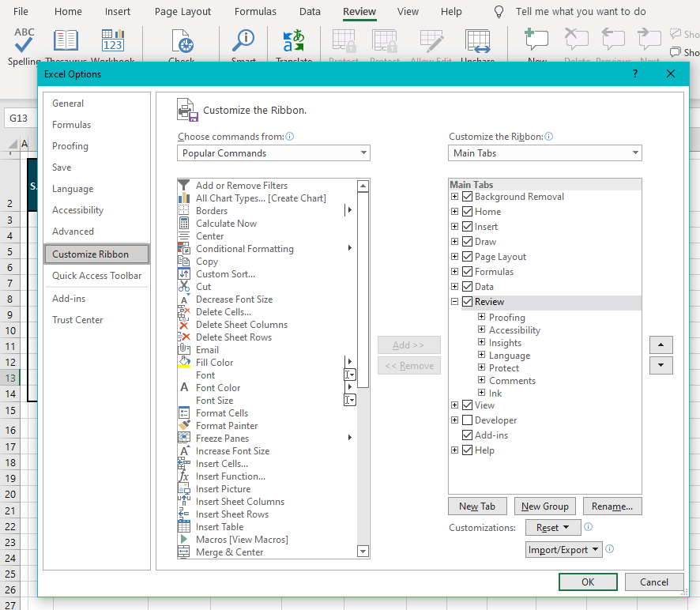Open the Main Tabs dropdown
The width and height of the screenshot is (700, 610).
coord(545,152)
